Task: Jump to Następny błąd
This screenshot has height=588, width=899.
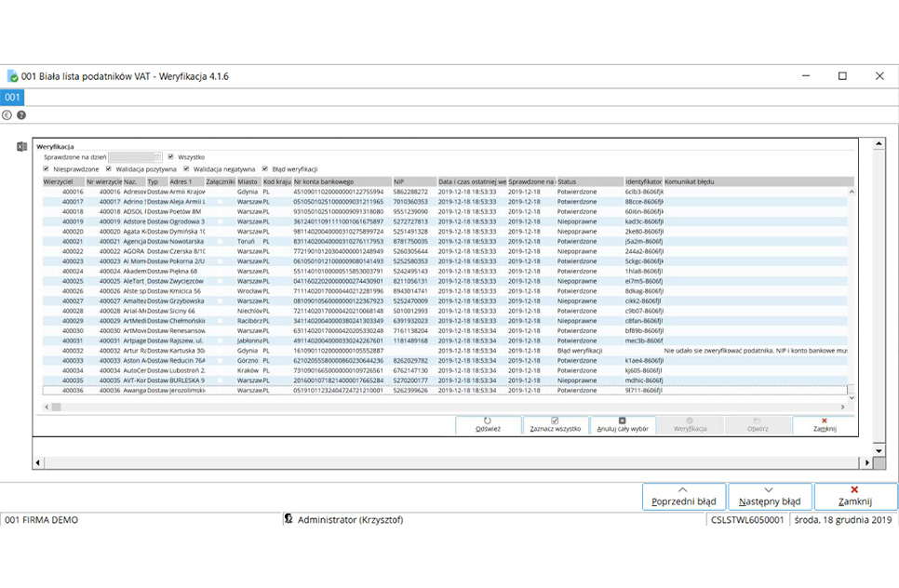Action: (x=769, y=497)
